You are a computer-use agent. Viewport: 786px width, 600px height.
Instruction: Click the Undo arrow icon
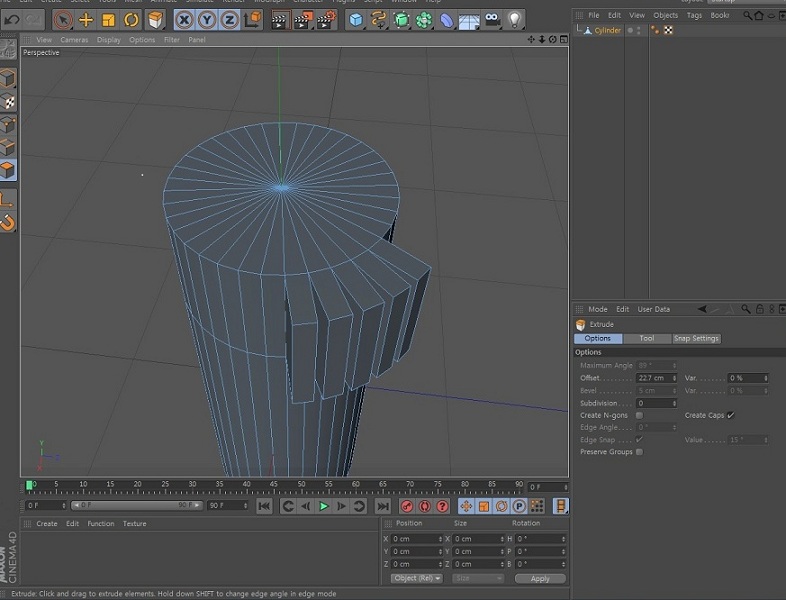pos(12,20)
